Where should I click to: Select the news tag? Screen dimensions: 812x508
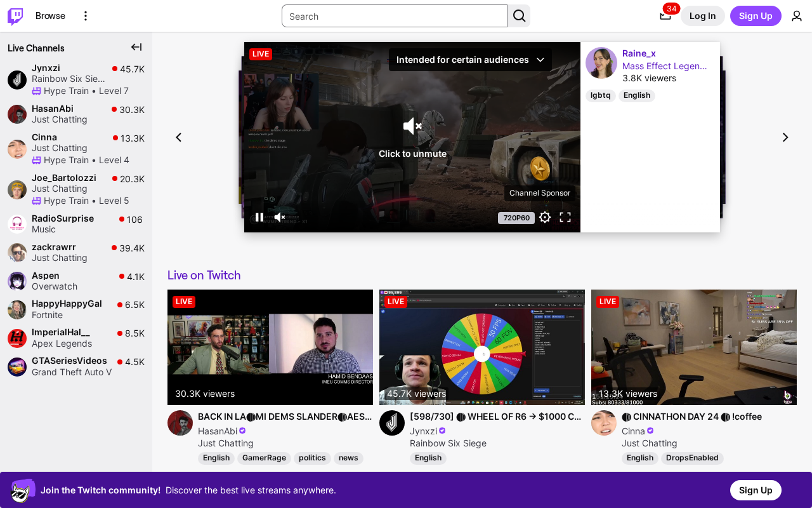(x=348, y=458)
